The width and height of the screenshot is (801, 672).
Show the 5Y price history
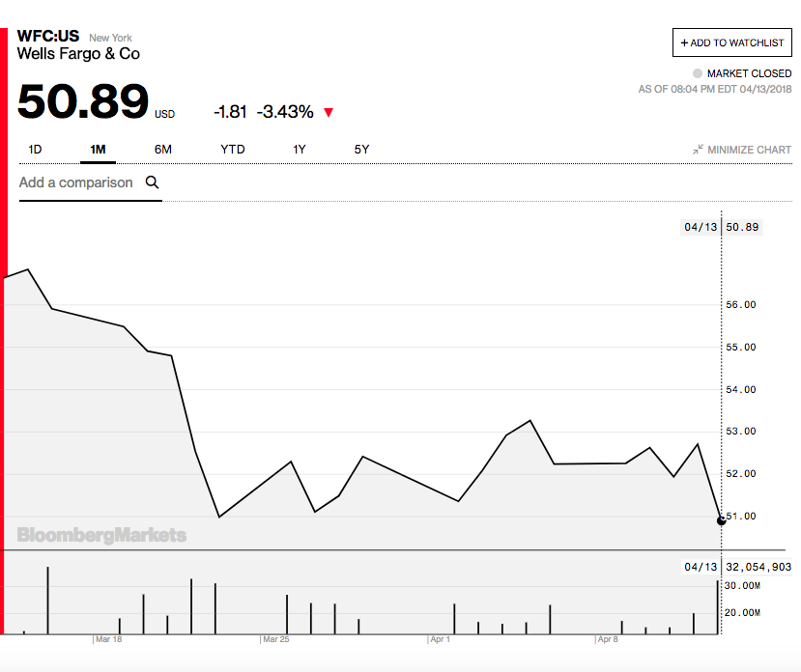tap(361, 150)
